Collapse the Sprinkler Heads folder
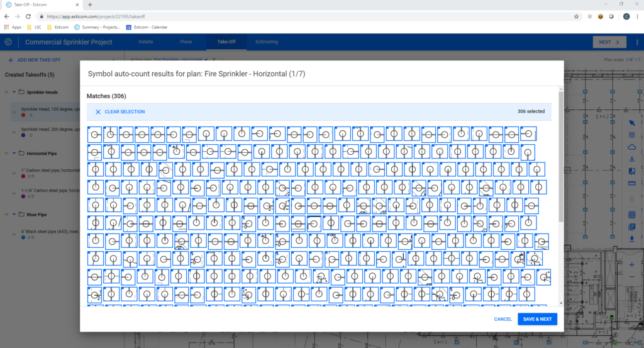The image size is (644, 348). tap(14, 92)
